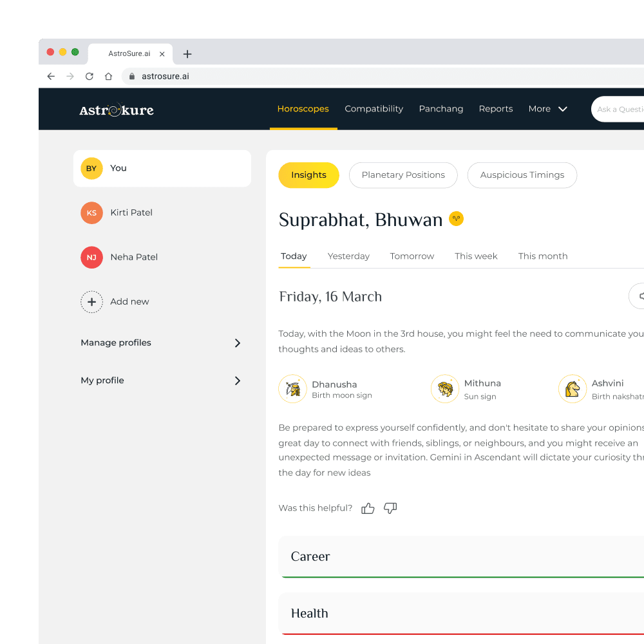
Task: Switch to the Tomorrow tab
Action: pyautogui.click(x=412, y=256)
